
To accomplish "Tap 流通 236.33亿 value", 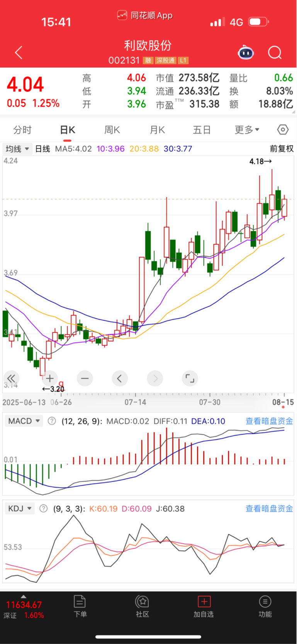I will [199, 91].
